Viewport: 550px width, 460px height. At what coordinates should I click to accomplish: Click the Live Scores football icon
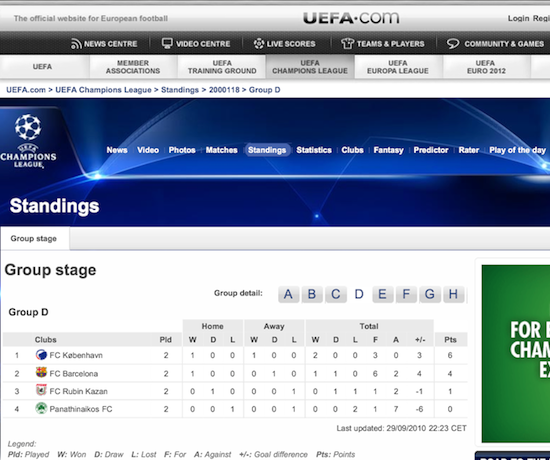pyautogui.click(x=259, y=44)
